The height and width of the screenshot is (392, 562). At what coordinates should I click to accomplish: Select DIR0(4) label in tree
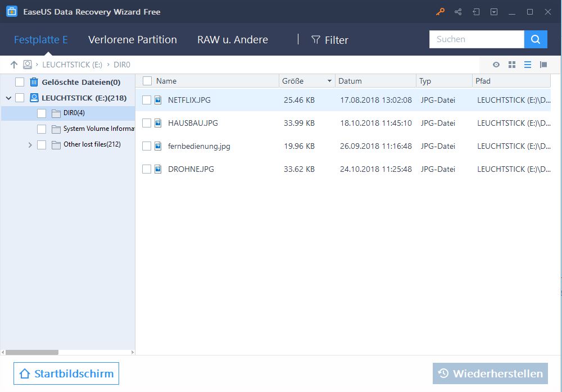(74, 113)
